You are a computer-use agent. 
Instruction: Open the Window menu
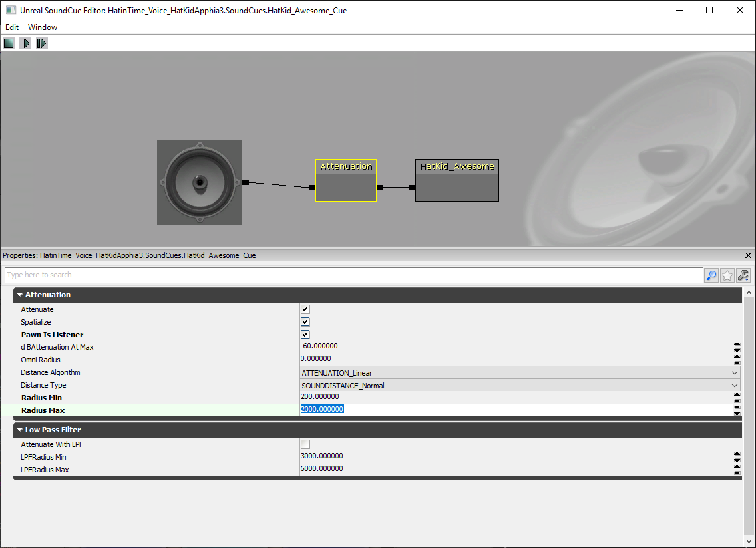(43, 27)
